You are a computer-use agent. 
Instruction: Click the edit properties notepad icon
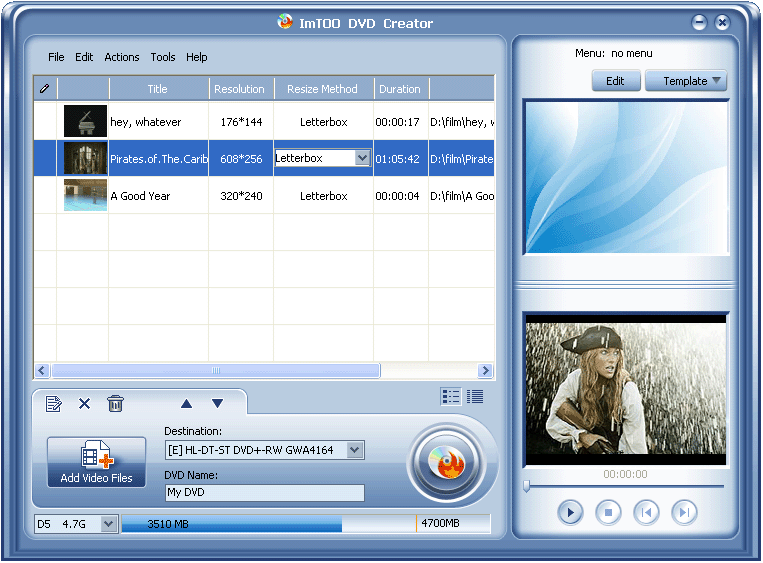click(54, 404)
